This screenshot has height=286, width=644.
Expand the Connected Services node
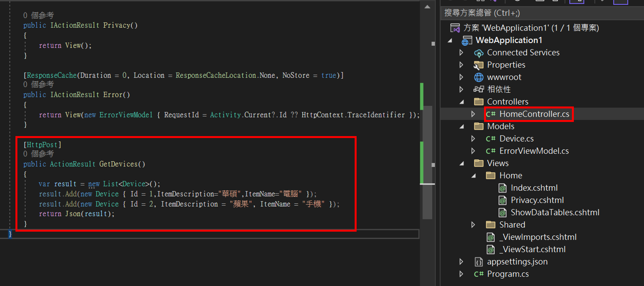[x=461, y=52]
